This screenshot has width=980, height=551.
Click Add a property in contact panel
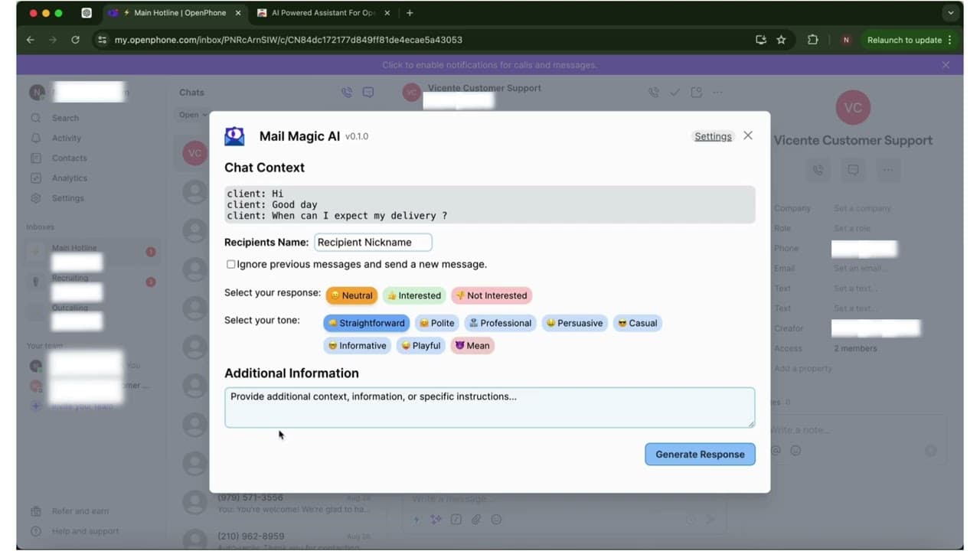coord(802,368)
